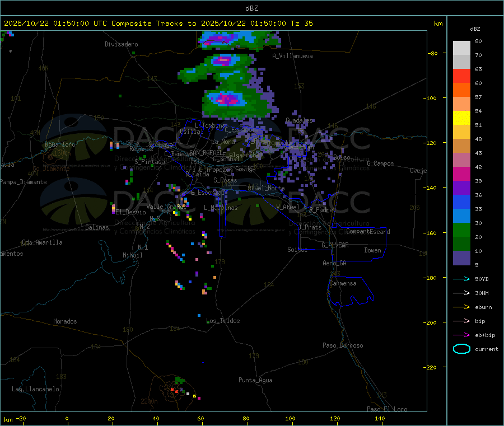This screenshot has width=504, height=426.
Task: Click the magenta storm core near -100 km
Action: click(x=228, y=99)
